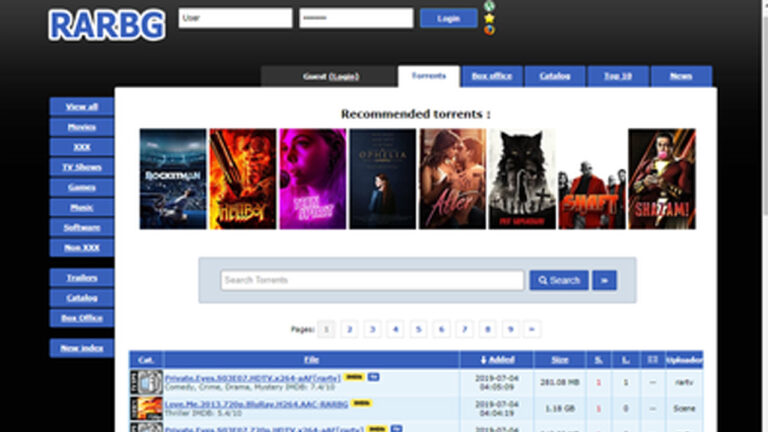768x432 pixels.
Task: Click the IMDB badge next to Love.Me.2013
Action: click(361, 403)
